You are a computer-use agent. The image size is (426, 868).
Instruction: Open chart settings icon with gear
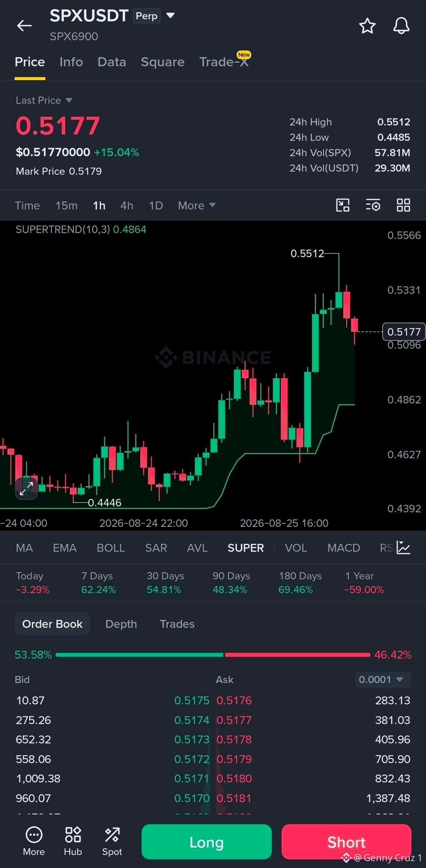click(373, 205)
